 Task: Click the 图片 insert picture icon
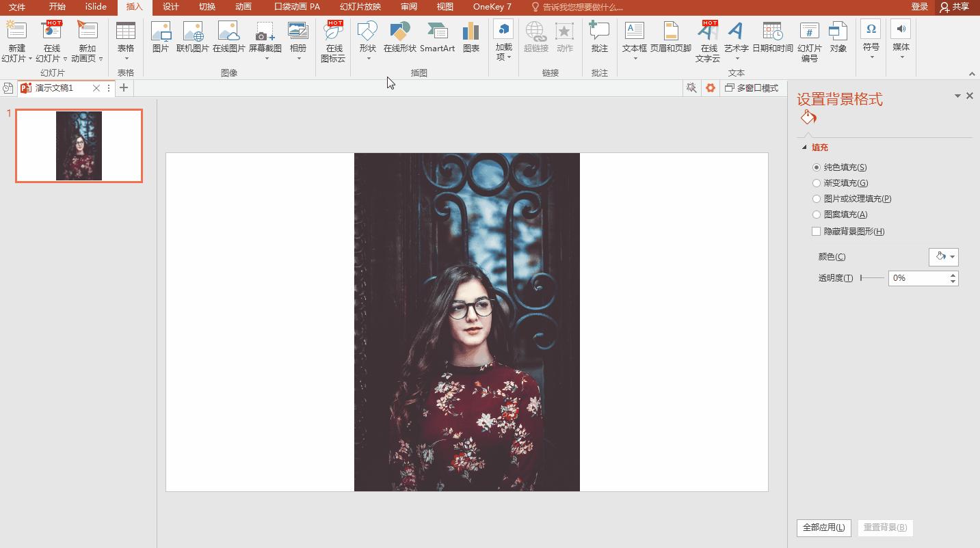point(161,37)
